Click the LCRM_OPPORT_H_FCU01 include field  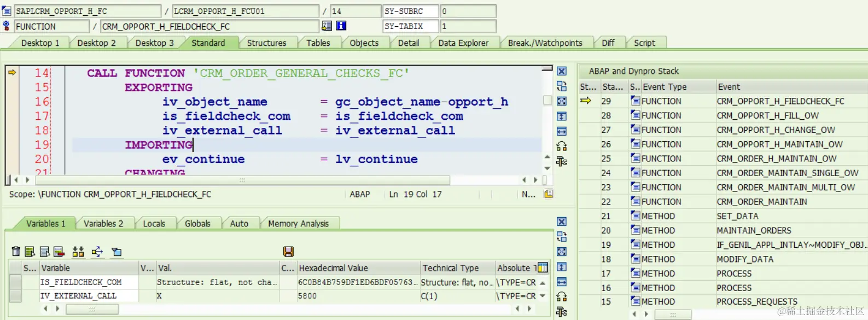point(246,11)
